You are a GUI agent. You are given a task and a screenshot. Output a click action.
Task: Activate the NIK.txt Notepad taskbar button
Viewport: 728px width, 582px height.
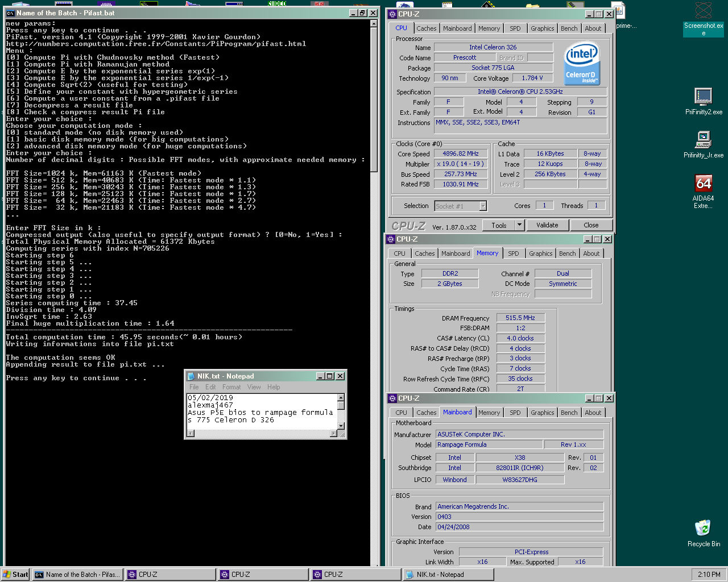coord(449,575)
